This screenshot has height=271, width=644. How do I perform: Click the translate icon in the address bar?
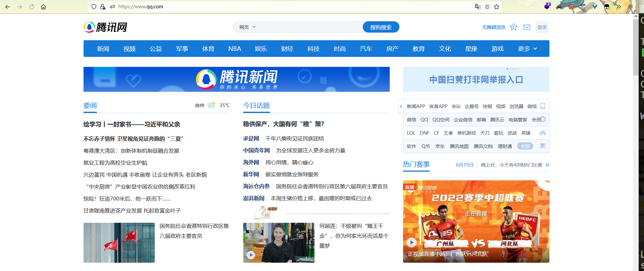(478, 7)
